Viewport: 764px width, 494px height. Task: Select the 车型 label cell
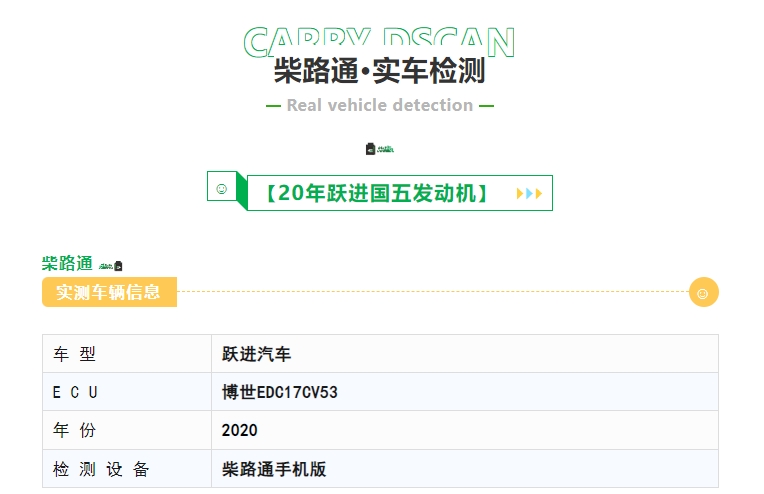[x=127, y=354]
